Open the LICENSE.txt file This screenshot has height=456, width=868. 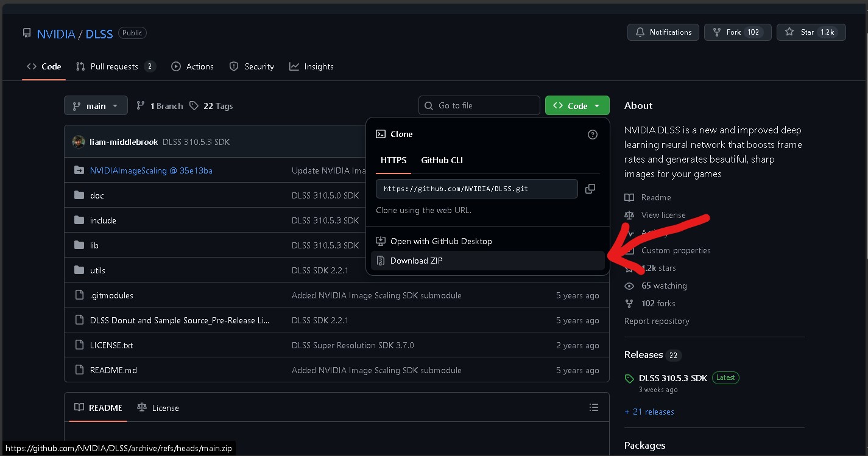coord(111,345)
